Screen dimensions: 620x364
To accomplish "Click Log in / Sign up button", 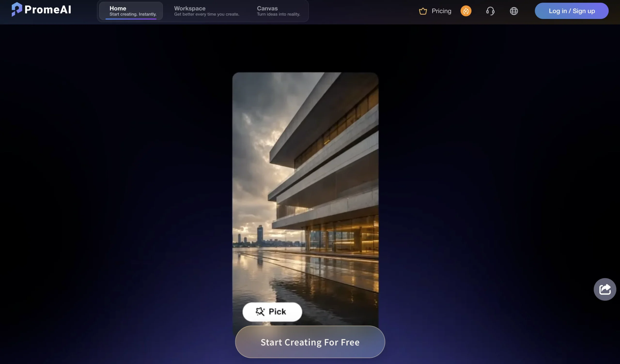I will click(x=572, y=11).
